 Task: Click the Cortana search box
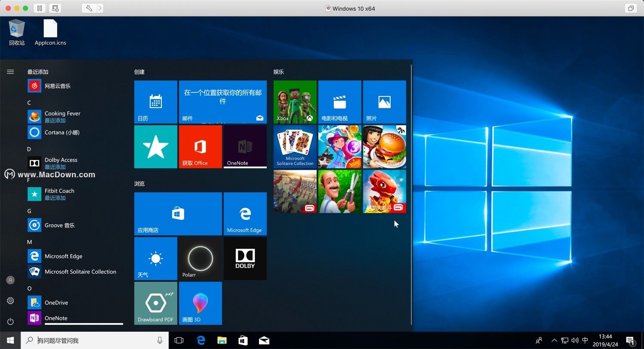pyautogui.click(x=95, y=340)
